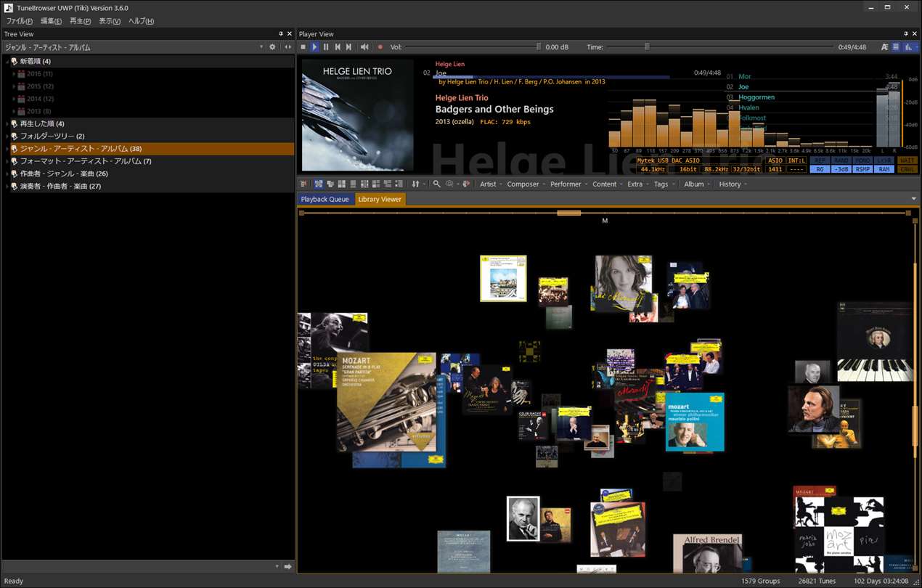This screenshot has height=588, width=922.
Task: Expand the 再生した順 tree node
Action: (7, 124)
